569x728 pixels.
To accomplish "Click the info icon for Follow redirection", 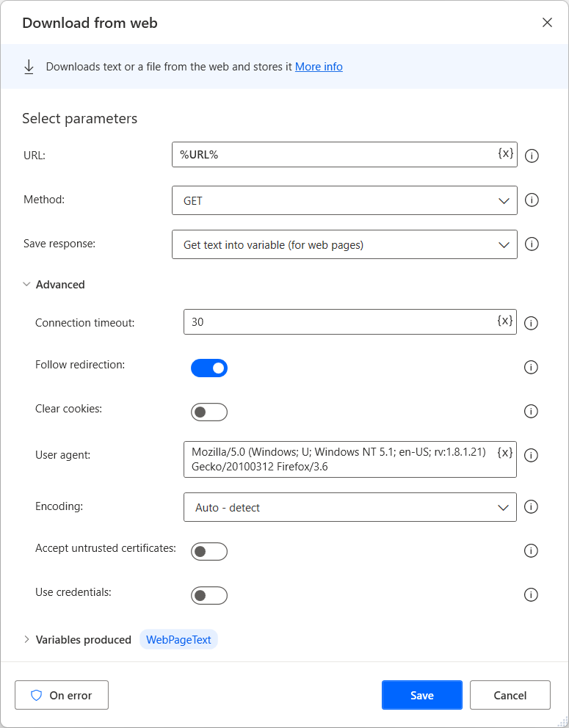I will [x=532, y=367].
